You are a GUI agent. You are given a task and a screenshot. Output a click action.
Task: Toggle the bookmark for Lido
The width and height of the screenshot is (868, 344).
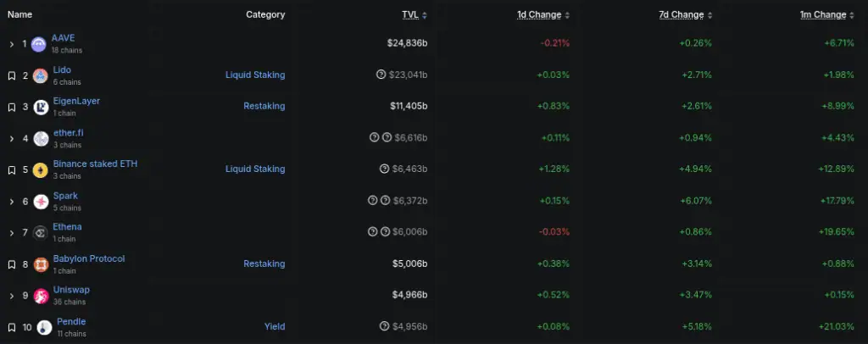point(12,75)
